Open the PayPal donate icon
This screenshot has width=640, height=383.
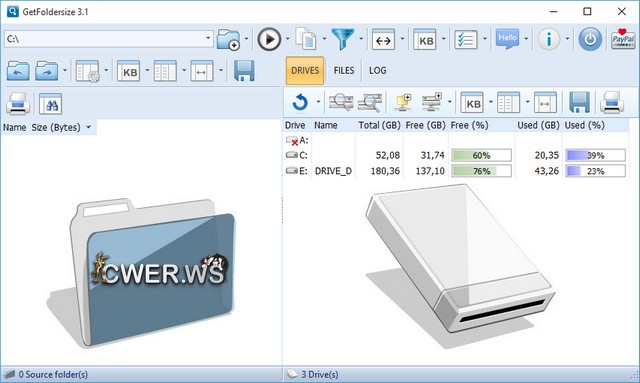(x=623, y=39)
